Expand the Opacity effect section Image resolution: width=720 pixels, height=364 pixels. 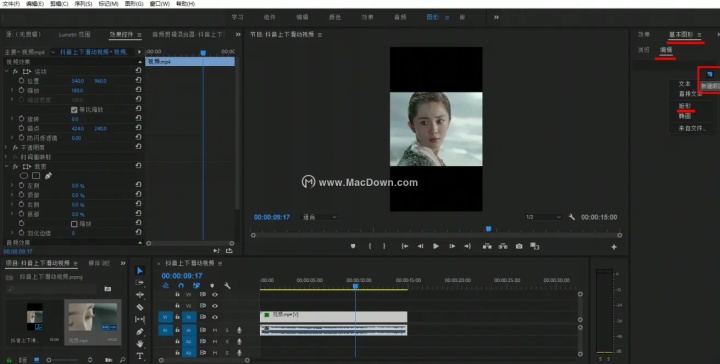pos(6,147)
